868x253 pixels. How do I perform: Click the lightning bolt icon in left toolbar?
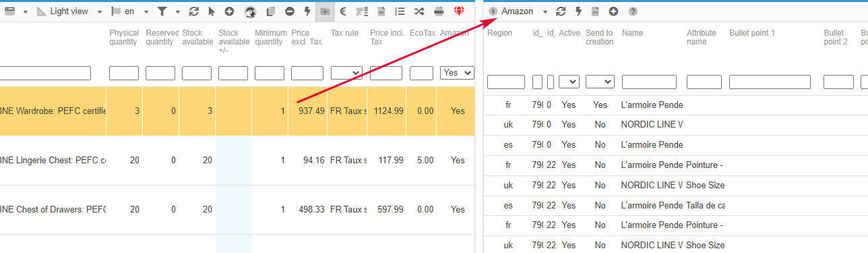307,11
